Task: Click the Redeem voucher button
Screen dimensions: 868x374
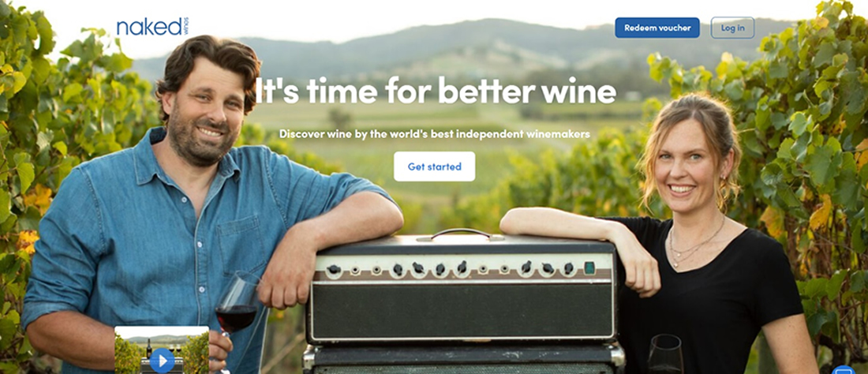Action: 657,28
